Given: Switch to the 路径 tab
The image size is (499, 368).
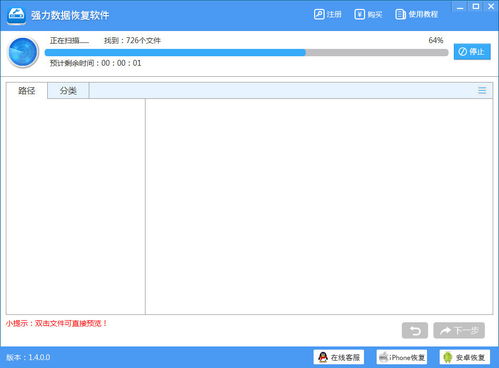Looking at the screenshot, I should click(27, 91).
